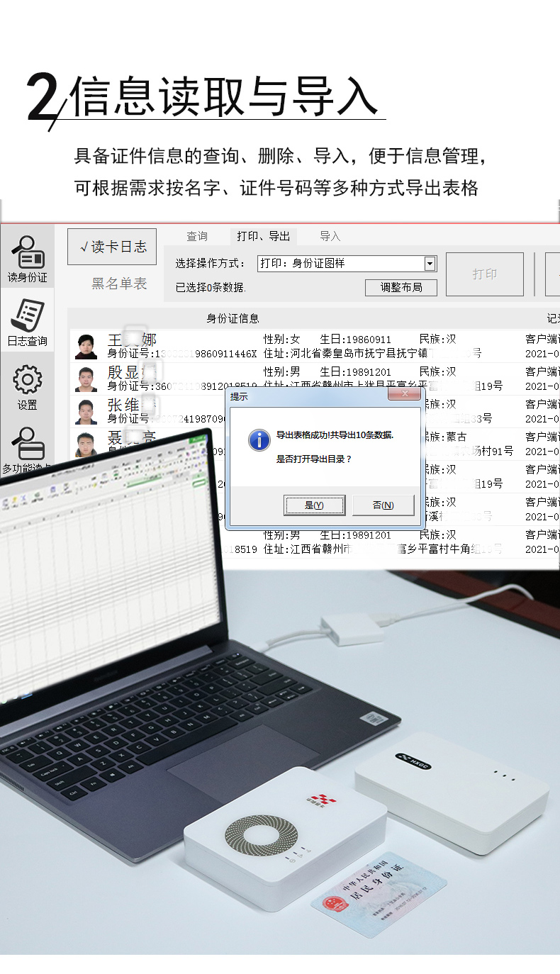
Task: Select the first record's ID photo thumbnail
Action: coord(86,347)
